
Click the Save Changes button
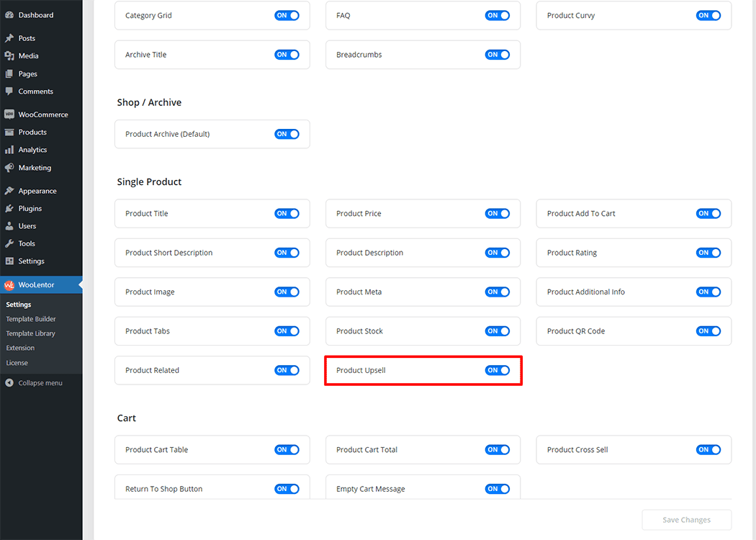(x=686, y=520)
